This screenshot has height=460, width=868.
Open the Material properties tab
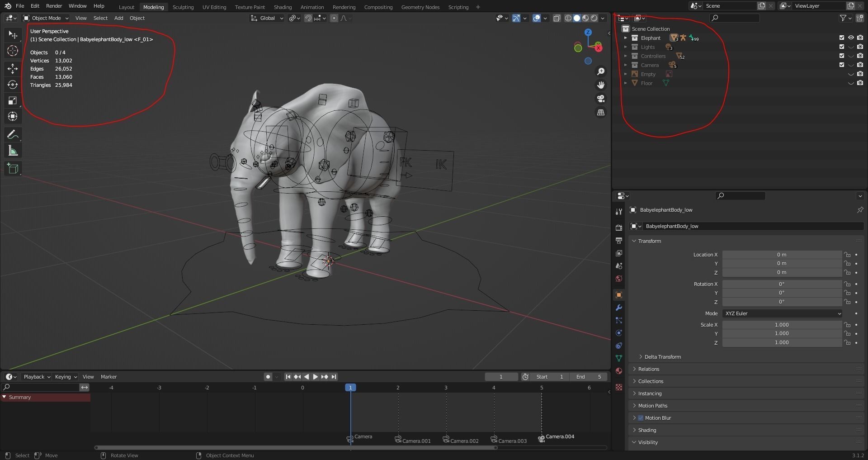point(619,371)
